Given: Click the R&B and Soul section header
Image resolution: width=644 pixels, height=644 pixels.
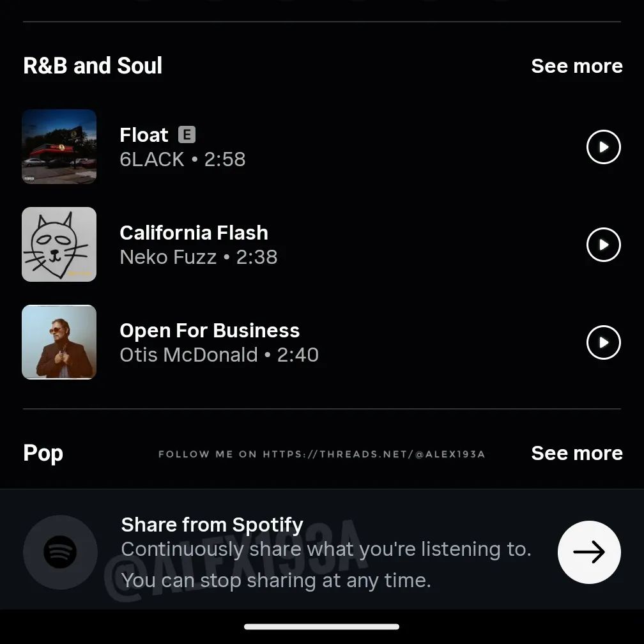Looking at the screenshot, I should (92, 65).
